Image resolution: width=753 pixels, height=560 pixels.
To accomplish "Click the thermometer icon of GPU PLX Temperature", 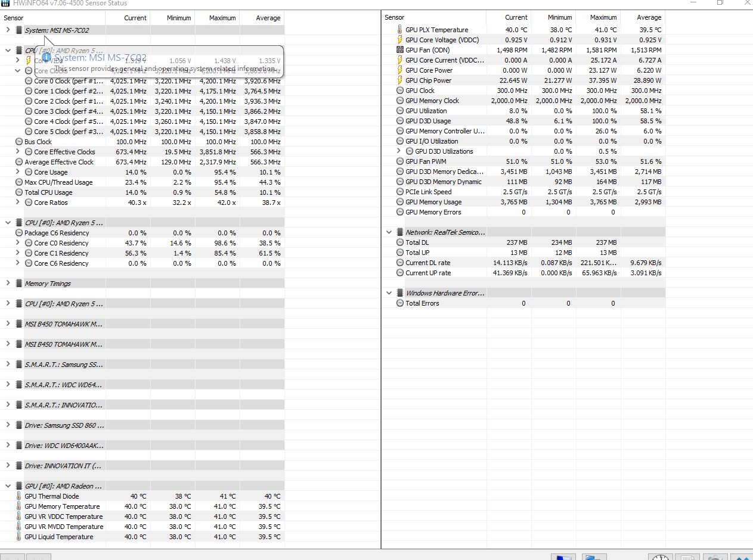I will pos(400,30).
